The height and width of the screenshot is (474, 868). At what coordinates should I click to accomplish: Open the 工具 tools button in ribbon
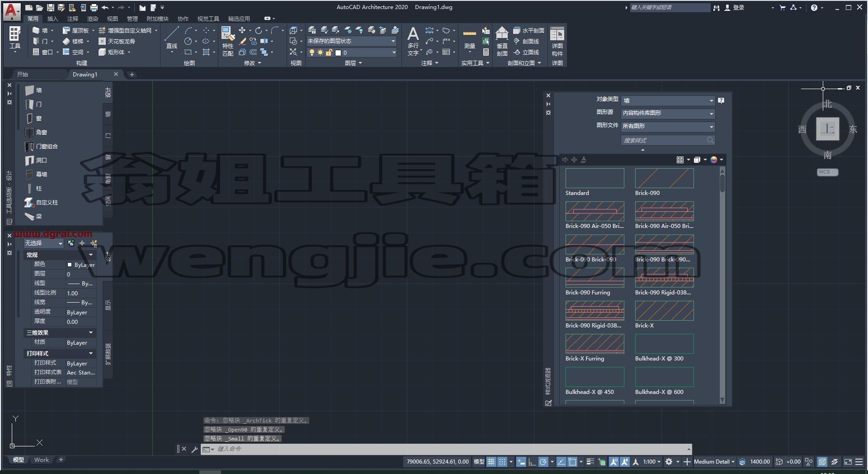pyautogui.click(x=15, y=39)
